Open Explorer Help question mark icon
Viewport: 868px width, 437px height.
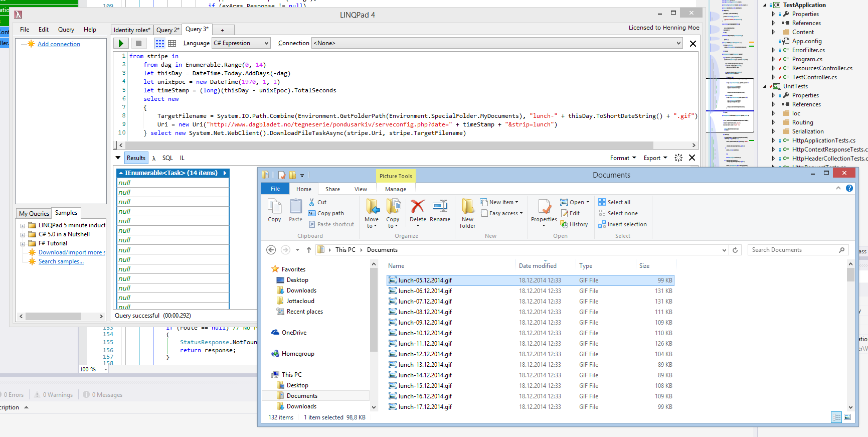[x=849, y=188]
